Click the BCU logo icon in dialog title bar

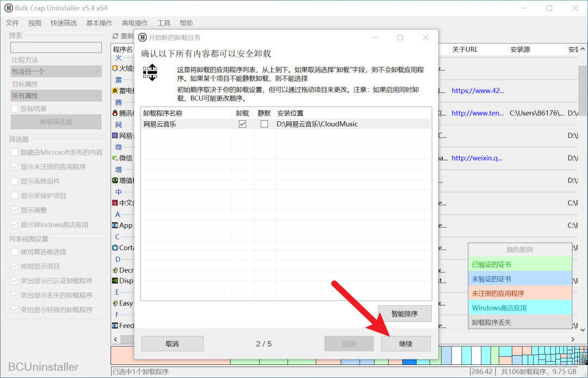click(142, 37)
